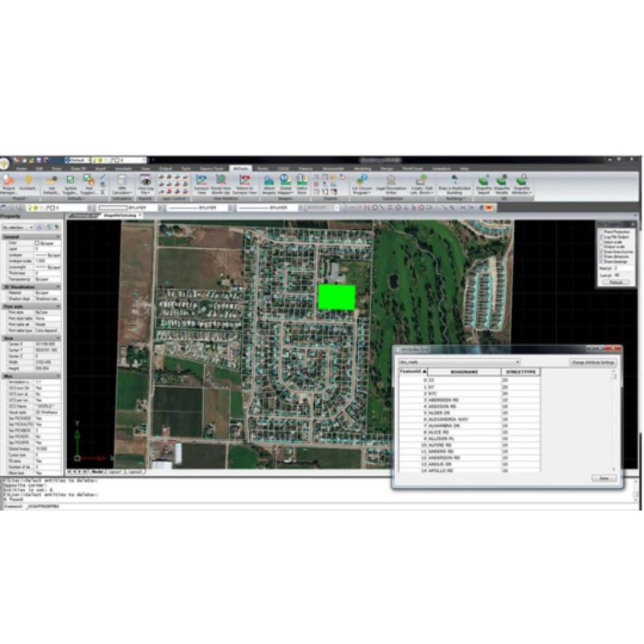The image size is (644, 644).
Task: Toggle the Log File Output checkbox
Action: point(600,237)
